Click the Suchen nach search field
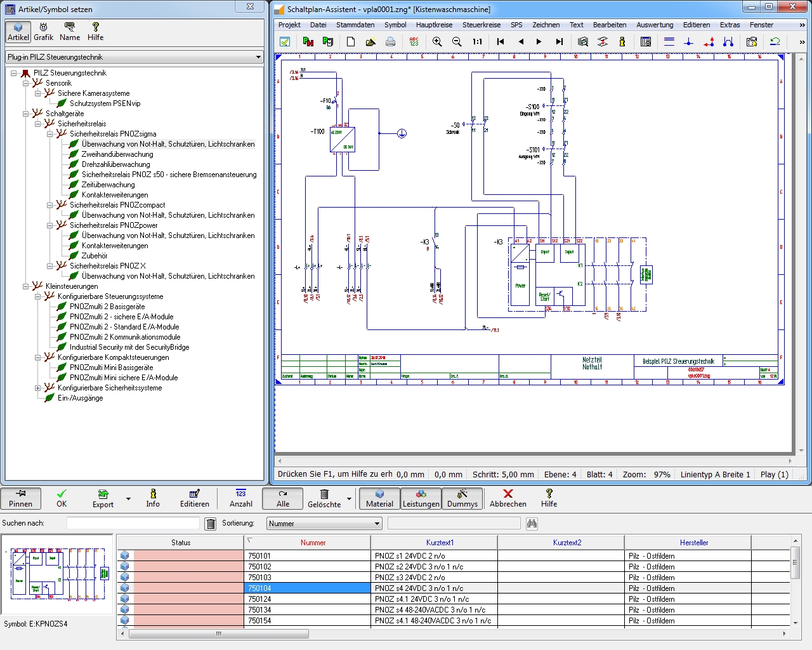 (133, 523)
